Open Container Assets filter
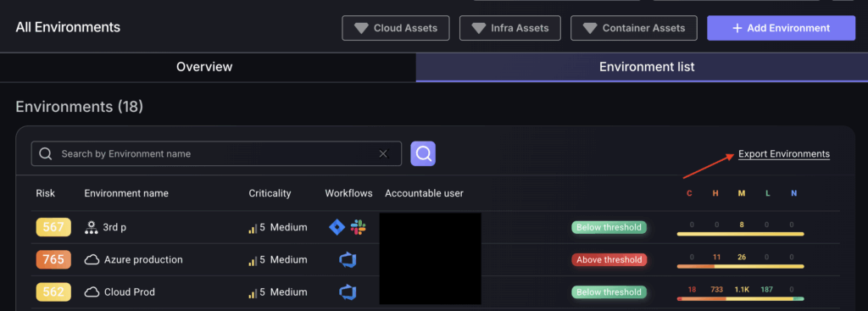 (x=634, y=28)
